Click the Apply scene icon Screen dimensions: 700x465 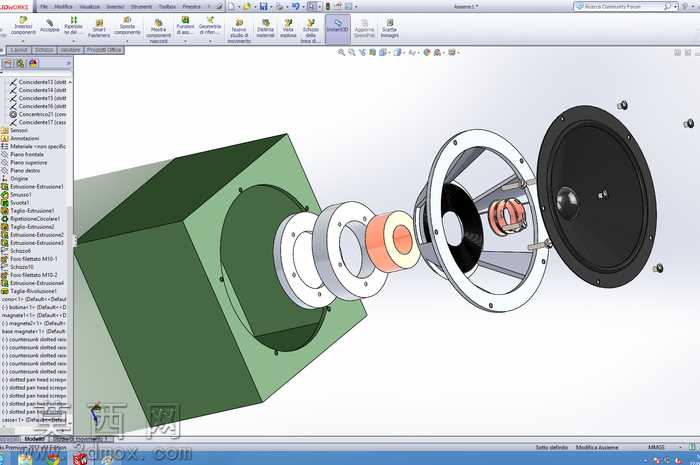438,53
